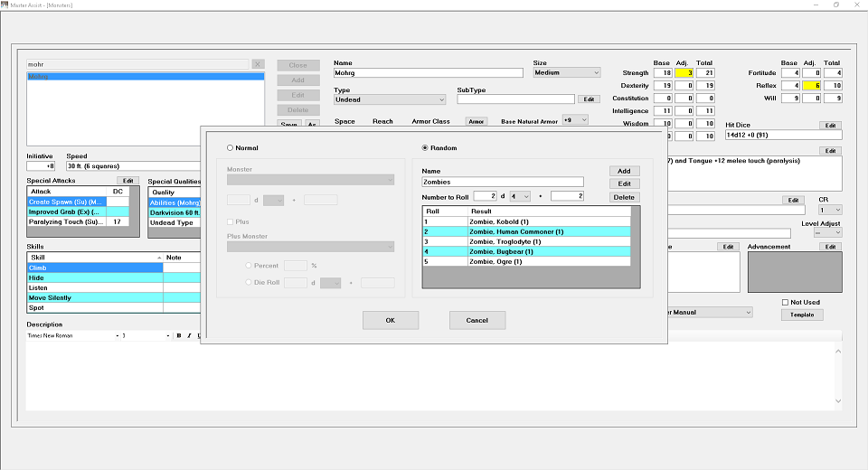Image resolution: width=868 pixels, height=470 pixels.
Task: Click Edit button for Hit Dice
Action: tap(830, 125)
